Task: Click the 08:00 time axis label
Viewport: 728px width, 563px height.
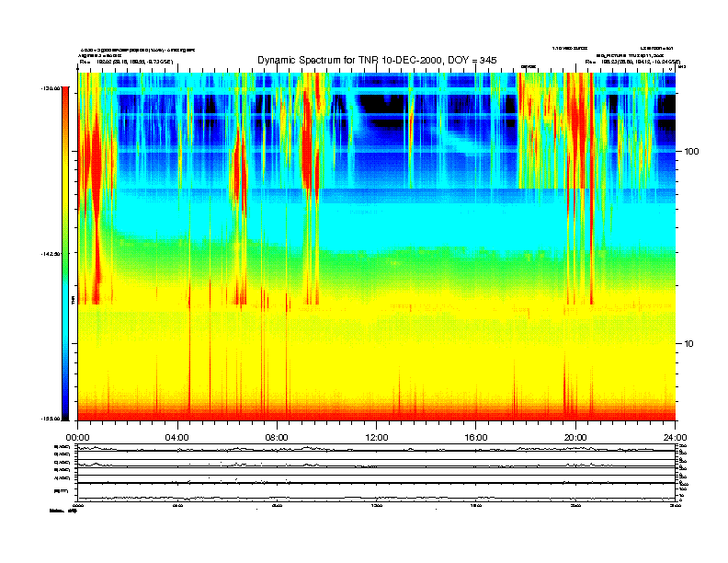Action: (277, 438)
